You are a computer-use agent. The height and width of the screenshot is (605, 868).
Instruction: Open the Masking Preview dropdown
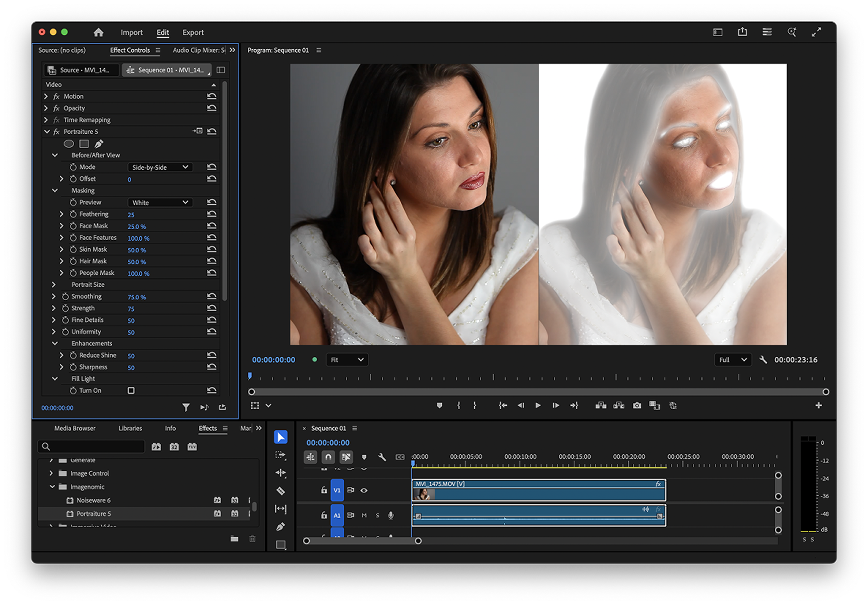pyautogui.click(x=160, y=203)
